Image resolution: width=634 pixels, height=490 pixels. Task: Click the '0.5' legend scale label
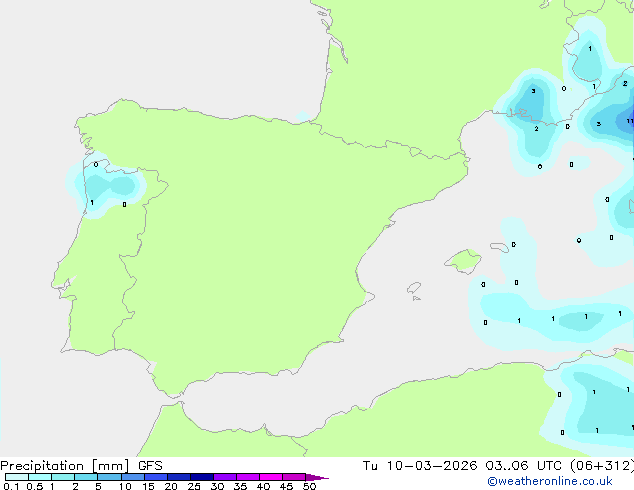click(x=35, y=486)
